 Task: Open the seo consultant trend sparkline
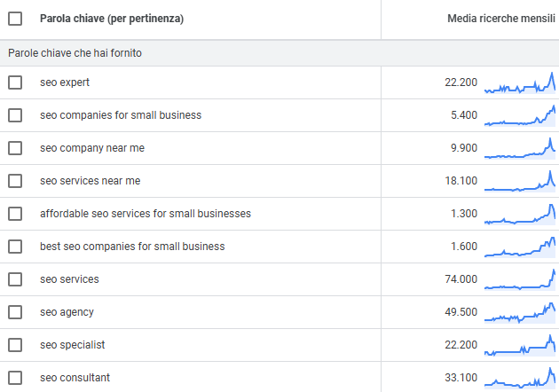tap(520, 378)
